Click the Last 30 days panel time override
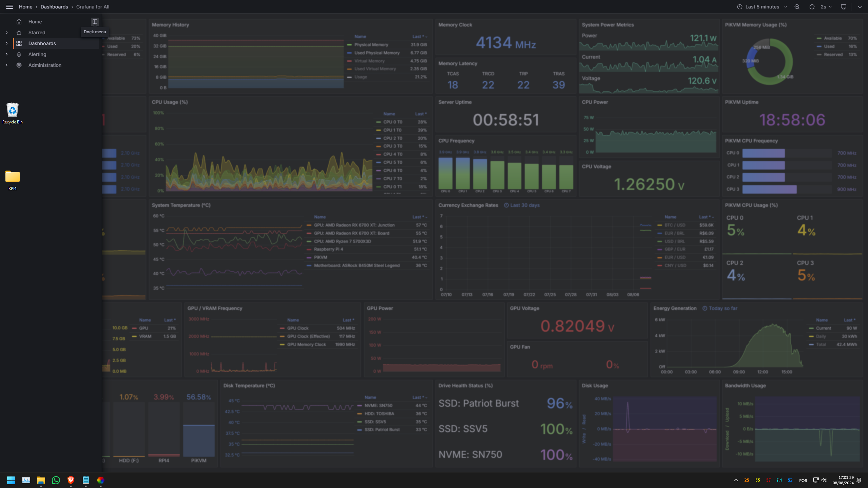 (x=522, y=205)
